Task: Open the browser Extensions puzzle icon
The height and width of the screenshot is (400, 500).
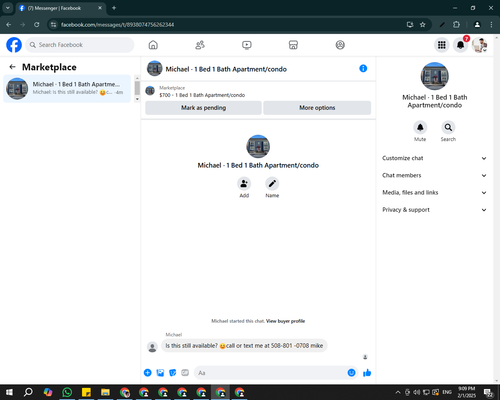Action: (x=456, y=24)
